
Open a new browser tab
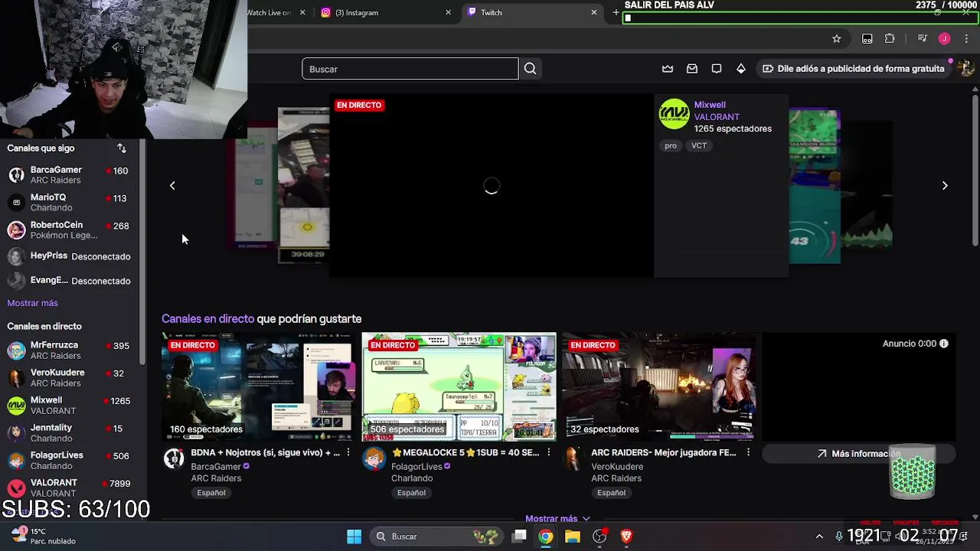coord(616,12)
